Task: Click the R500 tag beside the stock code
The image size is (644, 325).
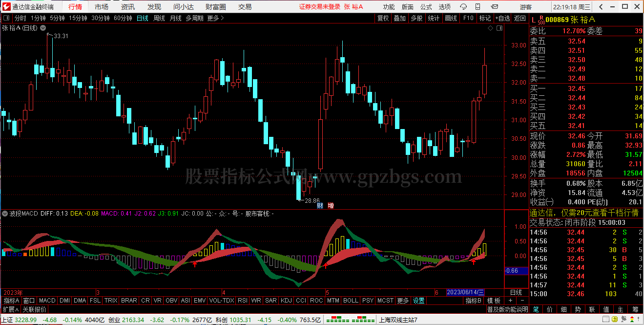Action: tap(540, 20)
